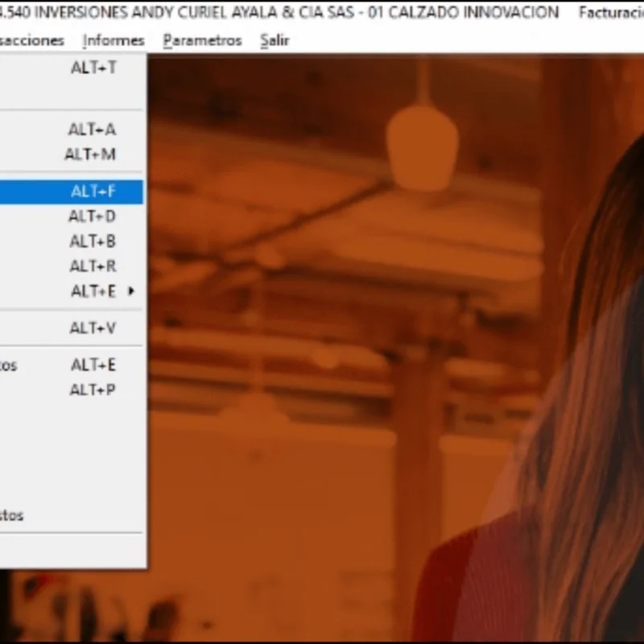Viewport: 644px width, 644px height.
Task: Click the Salir menu item
Action: [275, 40]
